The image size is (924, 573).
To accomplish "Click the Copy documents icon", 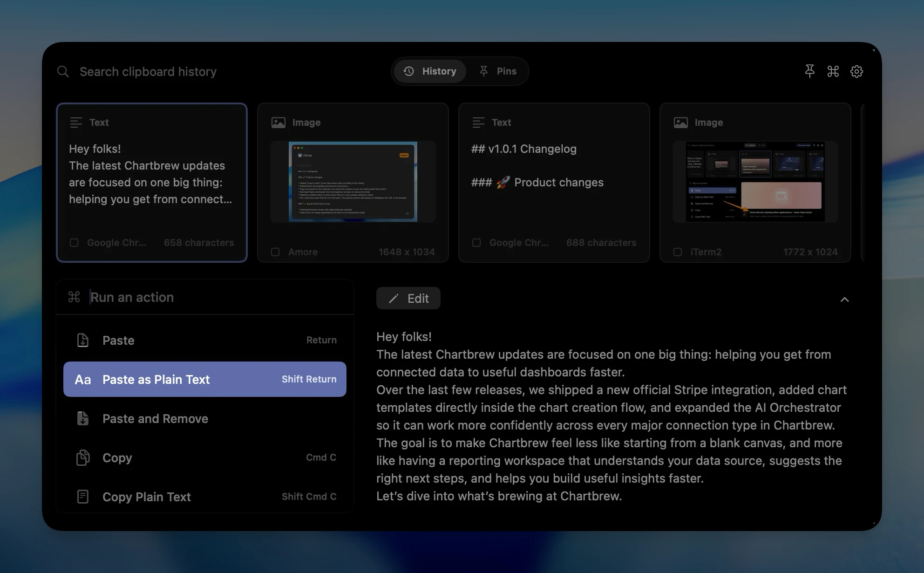I will pos(82,457).
